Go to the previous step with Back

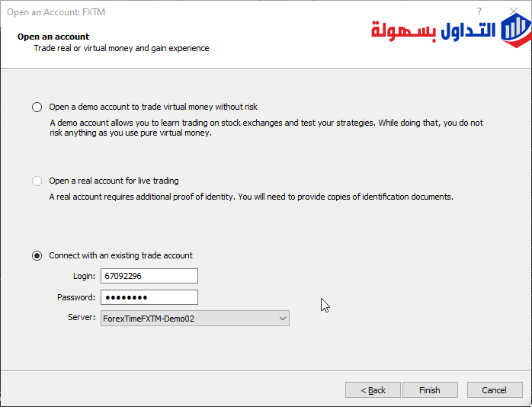point(372,390)
